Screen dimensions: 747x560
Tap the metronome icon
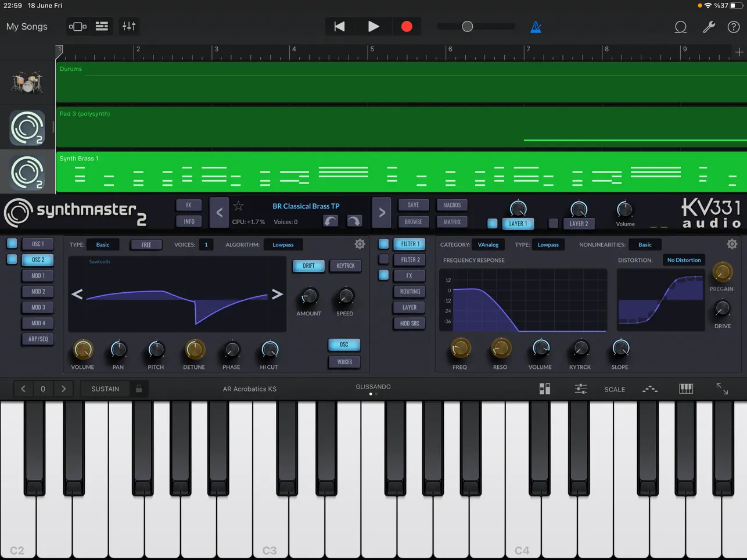pos(535,26)
